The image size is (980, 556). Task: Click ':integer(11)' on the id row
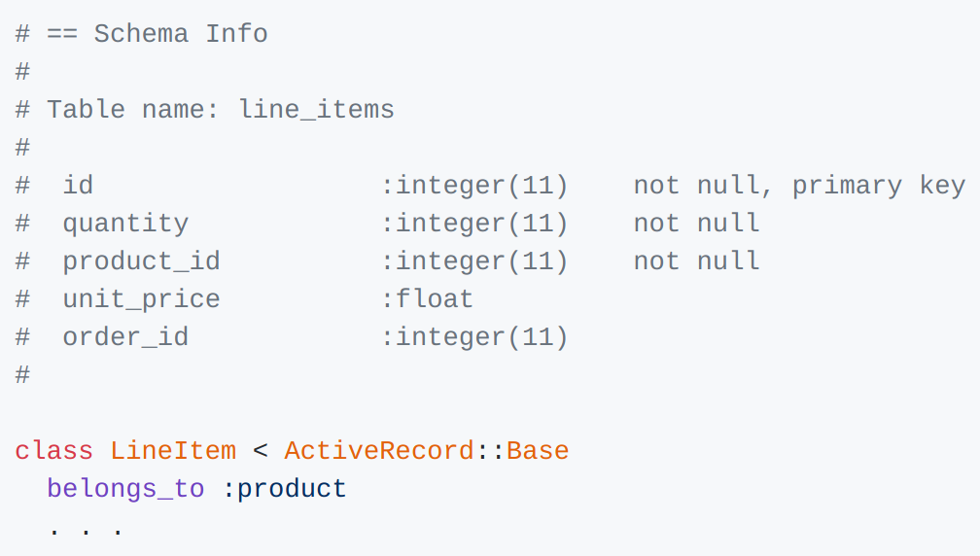click(475, 187)
